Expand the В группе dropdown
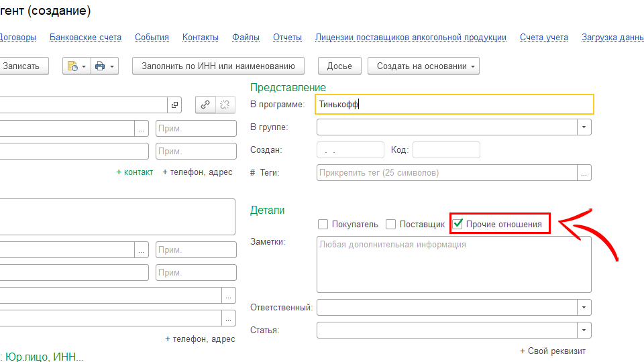This screenshot has height=362, width=644. (584, 127)
